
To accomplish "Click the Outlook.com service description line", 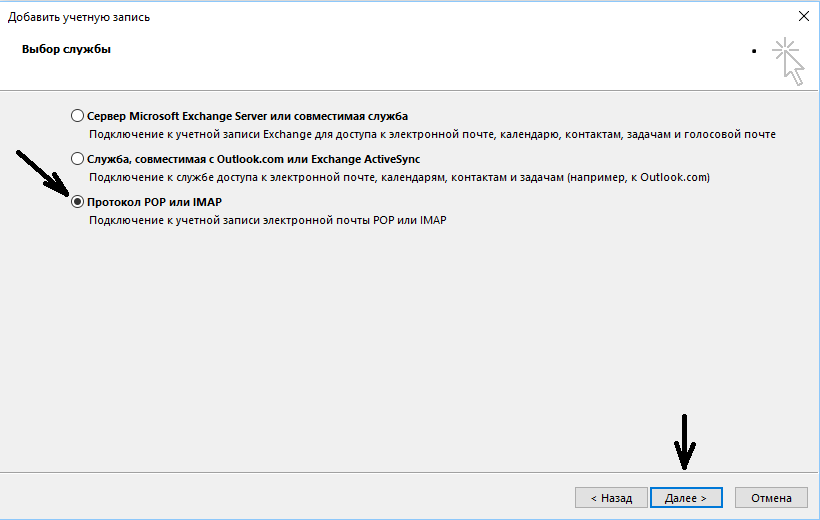I will [398, 177].
